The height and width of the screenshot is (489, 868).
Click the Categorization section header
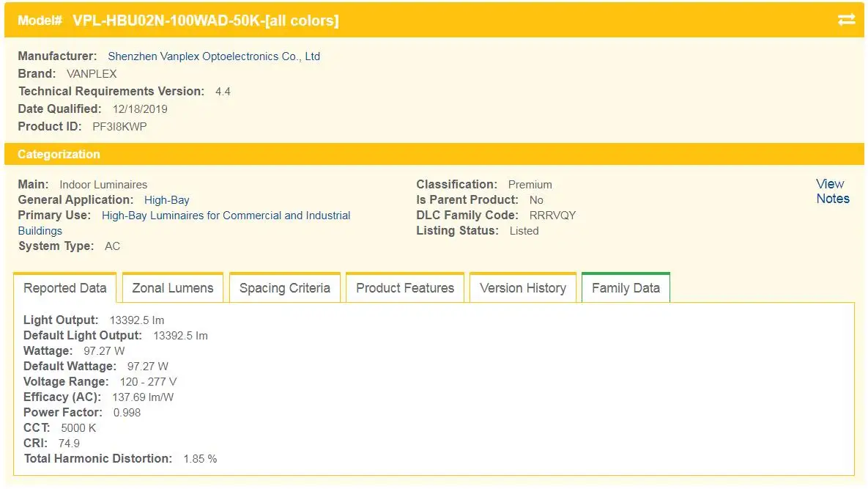point(59,155)
